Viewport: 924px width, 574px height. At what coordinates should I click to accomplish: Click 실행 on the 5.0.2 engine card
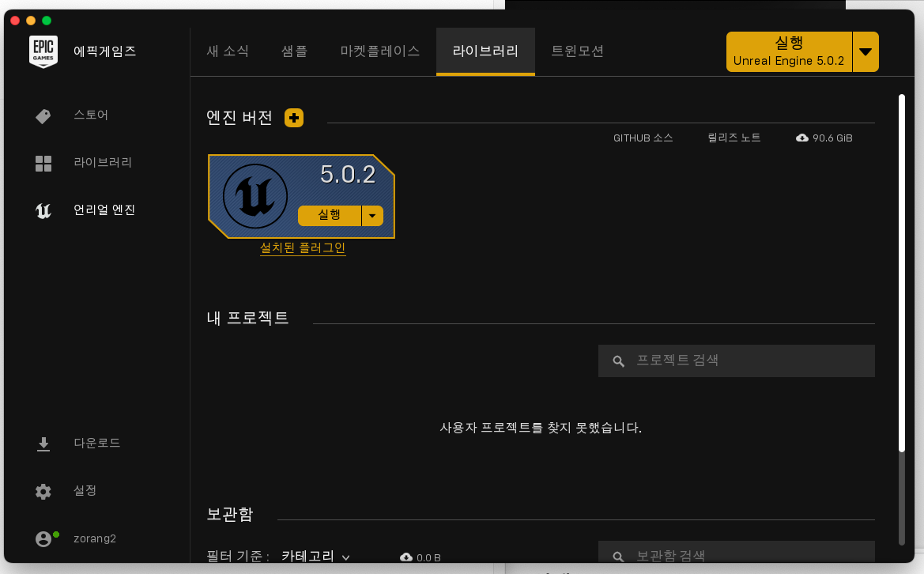point(330,216)
